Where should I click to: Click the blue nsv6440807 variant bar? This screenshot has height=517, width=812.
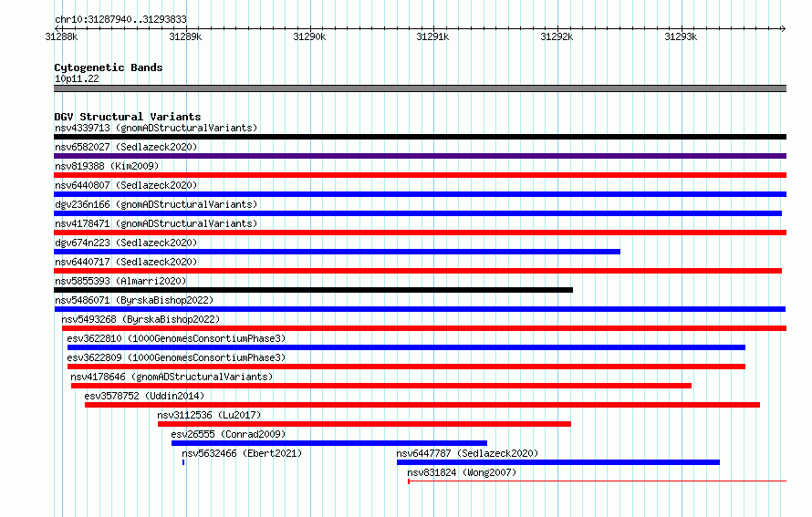click(420, 194)
